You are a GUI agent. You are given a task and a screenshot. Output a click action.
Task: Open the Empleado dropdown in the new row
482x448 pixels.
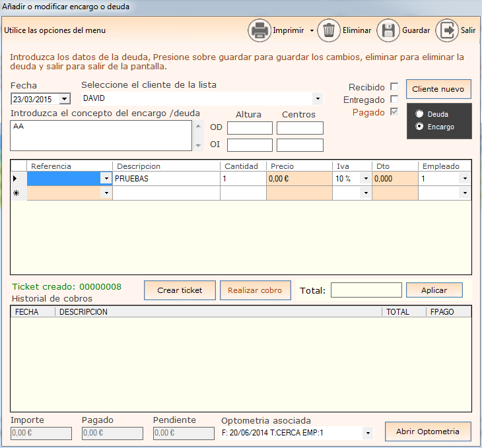pyautogui.click(x=465, y=193)
